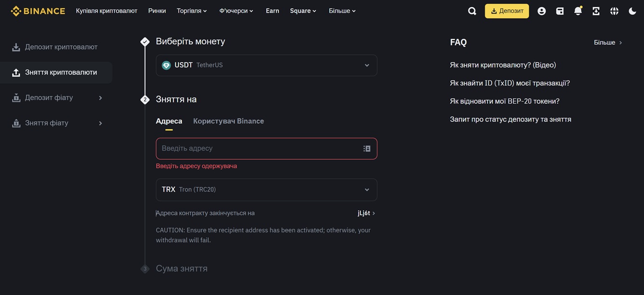Open Запит про статус депозиту FAQ

click(510, 119)
